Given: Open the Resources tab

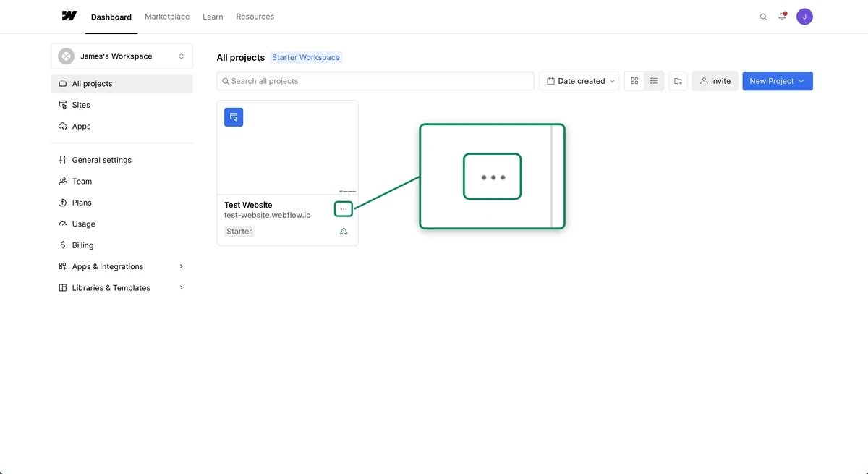Looking at the screenshot, I should click(x=255, y=17).
